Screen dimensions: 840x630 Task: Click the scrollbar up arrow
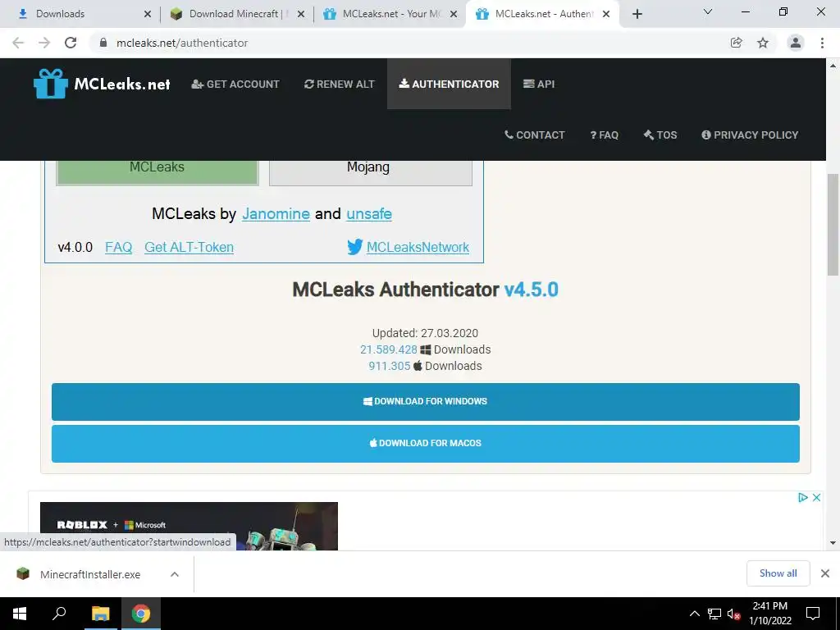(x=833, y=66)
